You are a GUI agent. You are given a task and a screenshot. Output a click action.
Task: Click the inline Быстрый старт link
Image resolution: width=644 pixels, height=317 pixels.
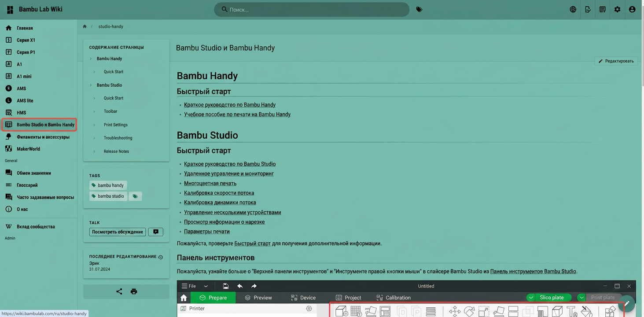252,243
